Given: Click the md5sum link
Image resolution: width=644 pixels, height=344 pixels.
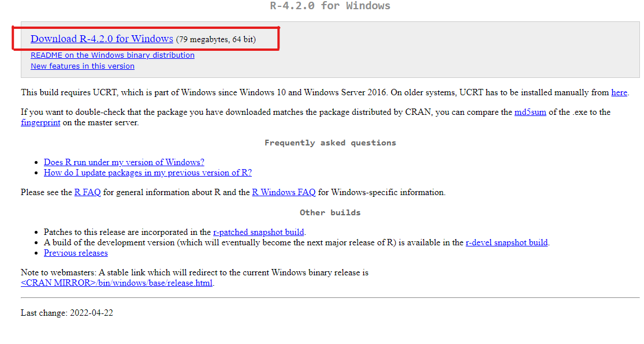Looking at the screenshot, I should [530, 113].
